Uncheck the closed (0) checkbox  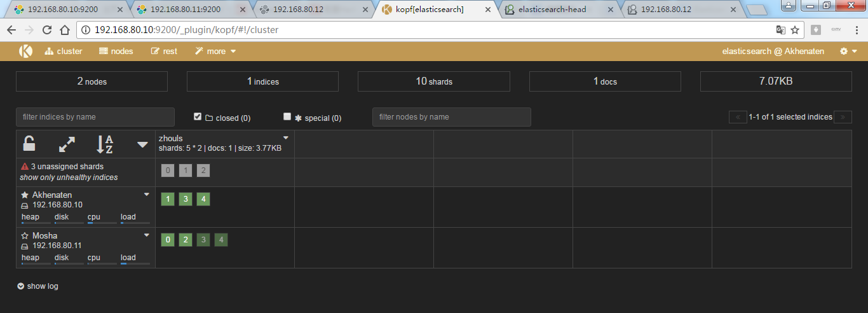pos(198,116)
